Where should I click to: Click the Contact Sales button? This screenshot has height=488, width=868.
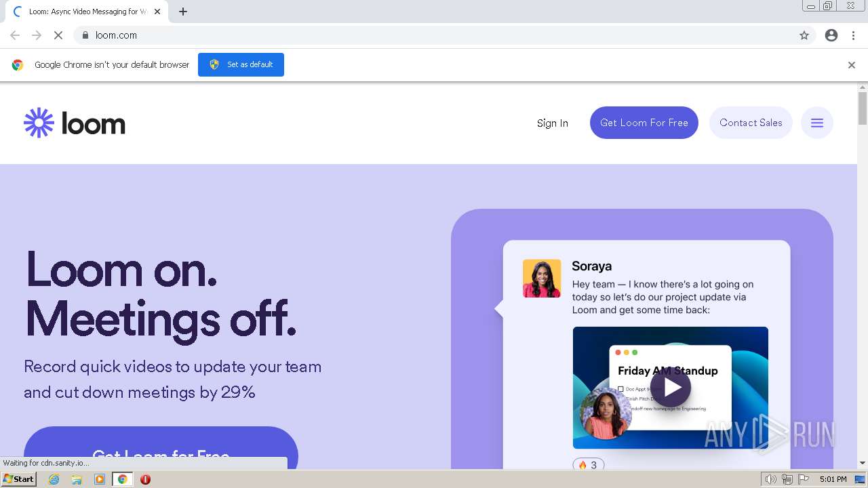[751, 123]
